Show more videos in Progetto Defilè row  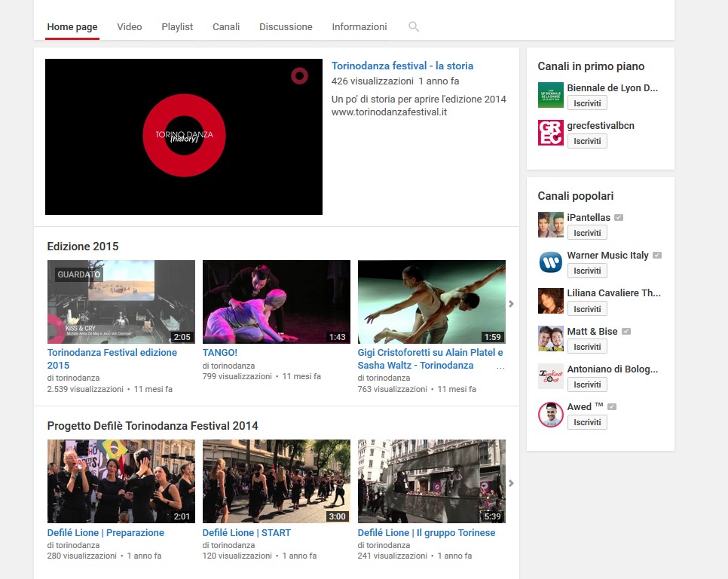coord(511,483)
